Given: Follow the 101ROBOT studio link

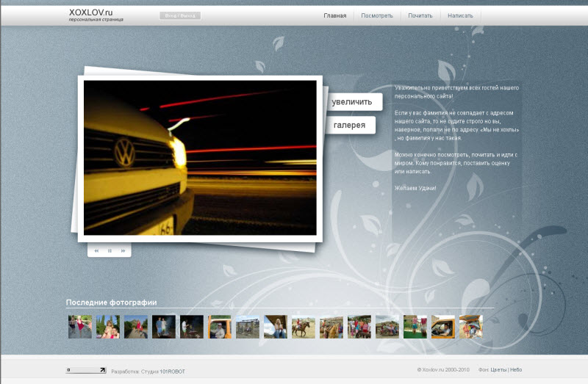Looking at the screenshot, I should 173,372.
